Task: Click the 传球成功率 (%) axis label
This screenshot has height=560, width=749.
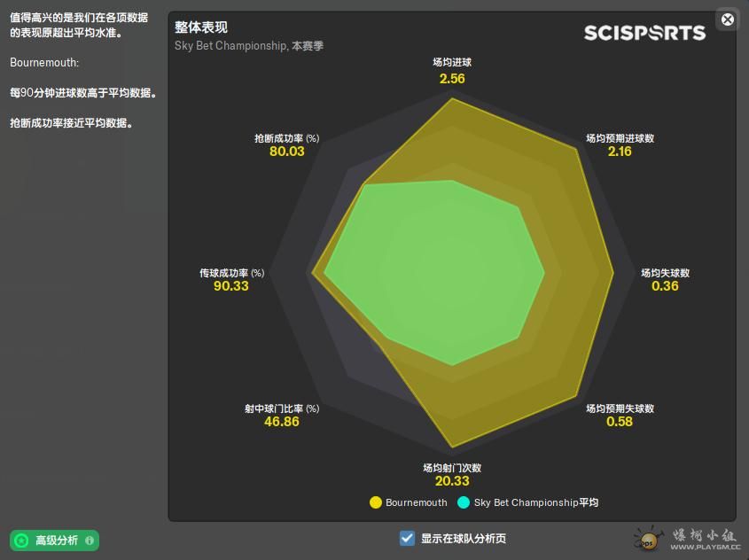Action: 231,273
